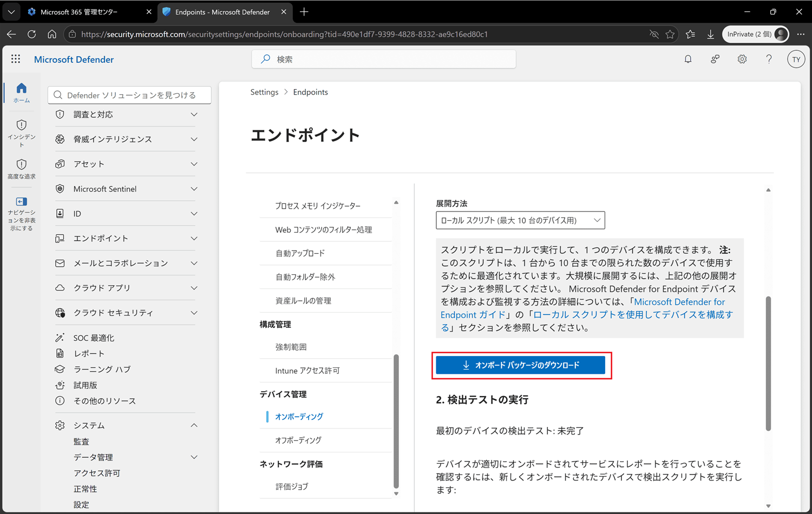Image resolution: width=812 pixels, height=514 pixels.
Task: Open the TY account avatar
Action: click(x=796, y=60)
